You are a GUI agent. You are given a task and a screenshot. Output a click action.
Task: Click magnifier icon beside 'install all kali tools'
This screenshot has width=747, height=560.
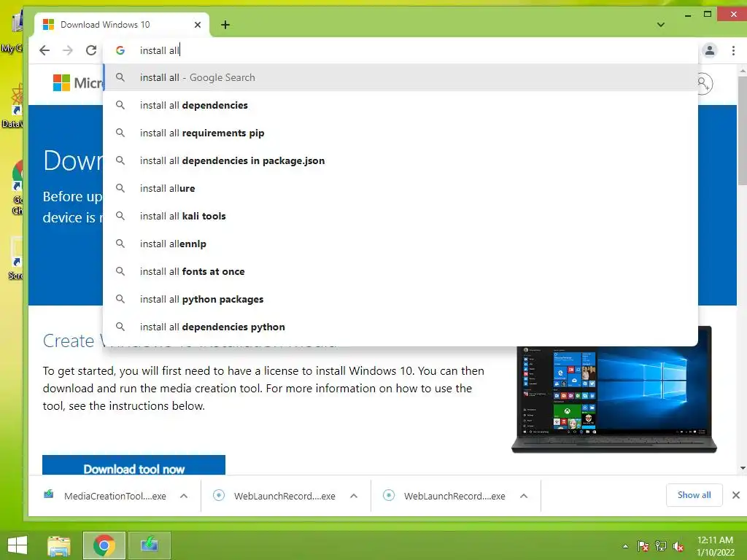click(x=120, y=216)
